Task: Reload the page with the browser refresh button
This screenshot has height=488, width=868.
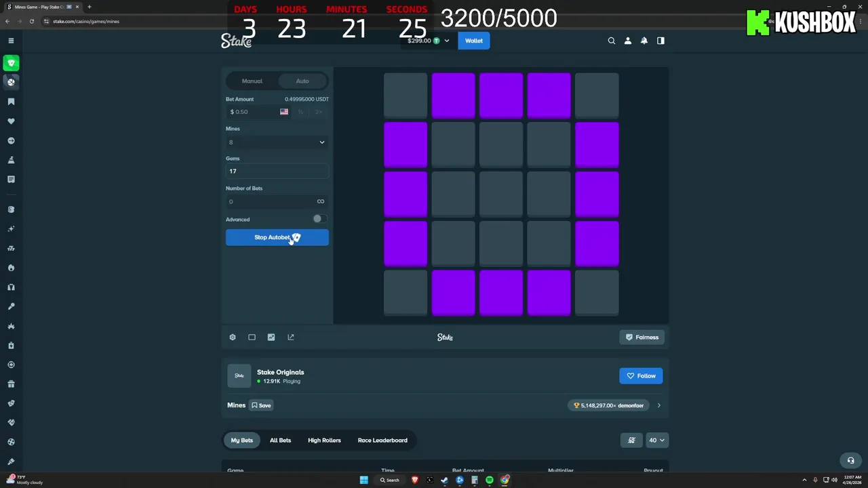Action: pyautogui.click(x=31, y=22)
